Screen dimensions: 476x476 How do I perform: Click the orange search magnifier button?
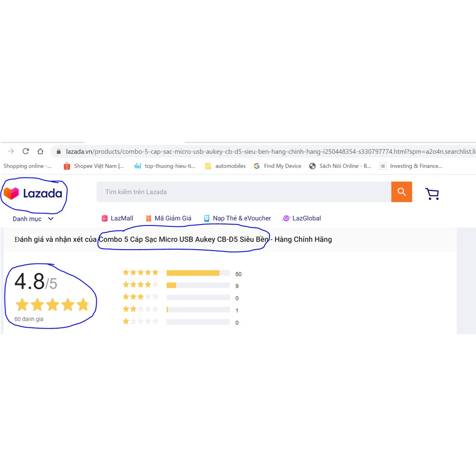402,192
